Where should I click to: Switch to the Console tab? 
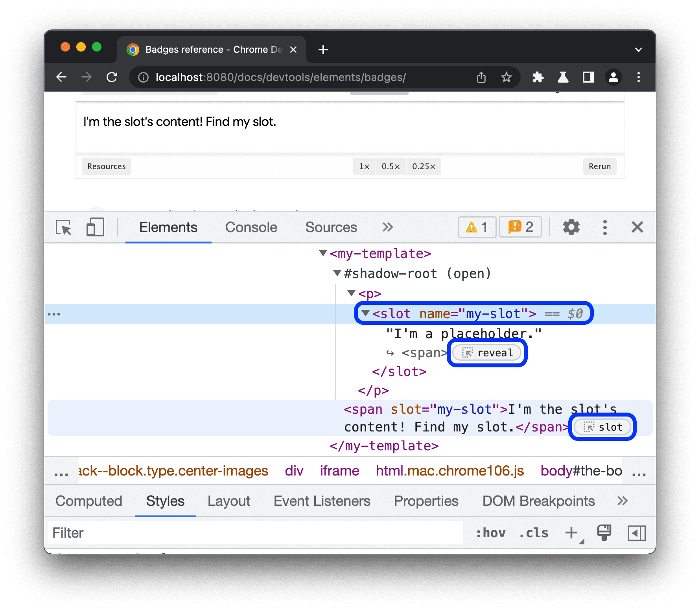[251, 227]
